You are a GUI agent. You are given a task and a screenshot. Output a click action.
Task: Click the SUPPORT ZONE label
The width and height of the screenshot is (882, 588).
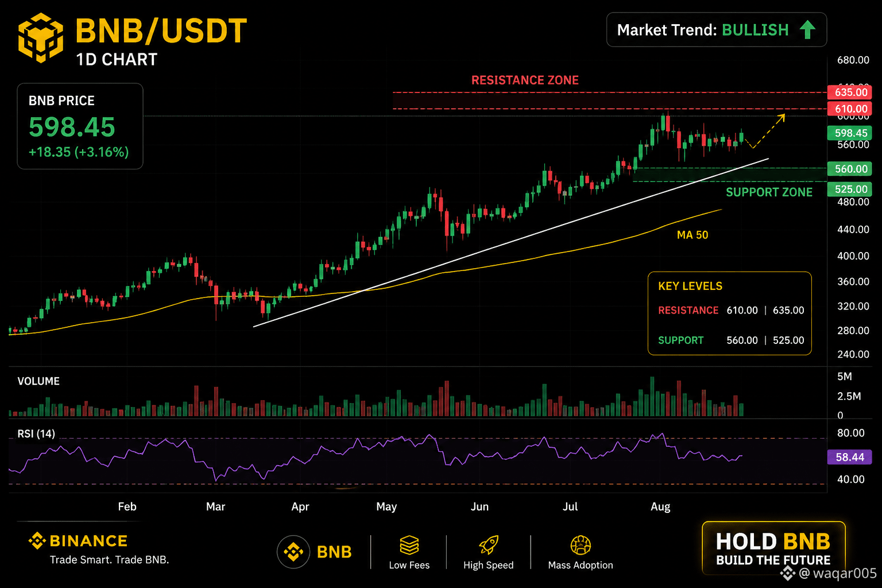point(769,192)
